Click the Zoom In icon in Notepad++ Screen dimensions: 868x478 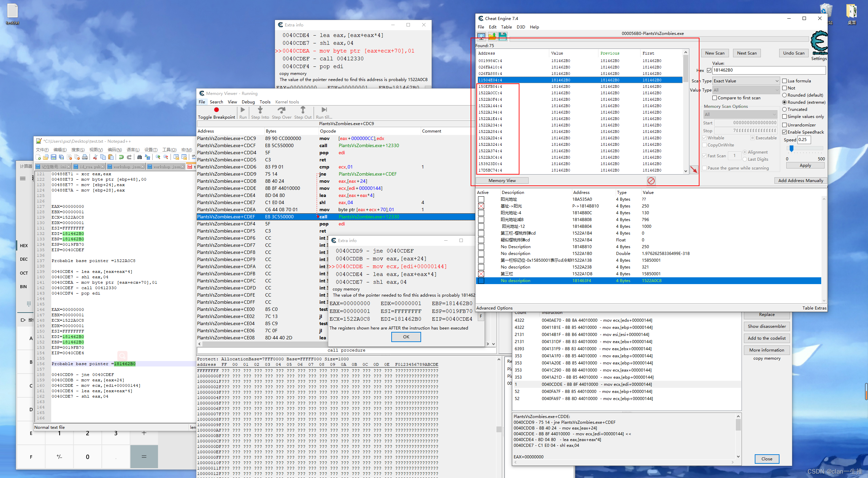click(158, 157)
